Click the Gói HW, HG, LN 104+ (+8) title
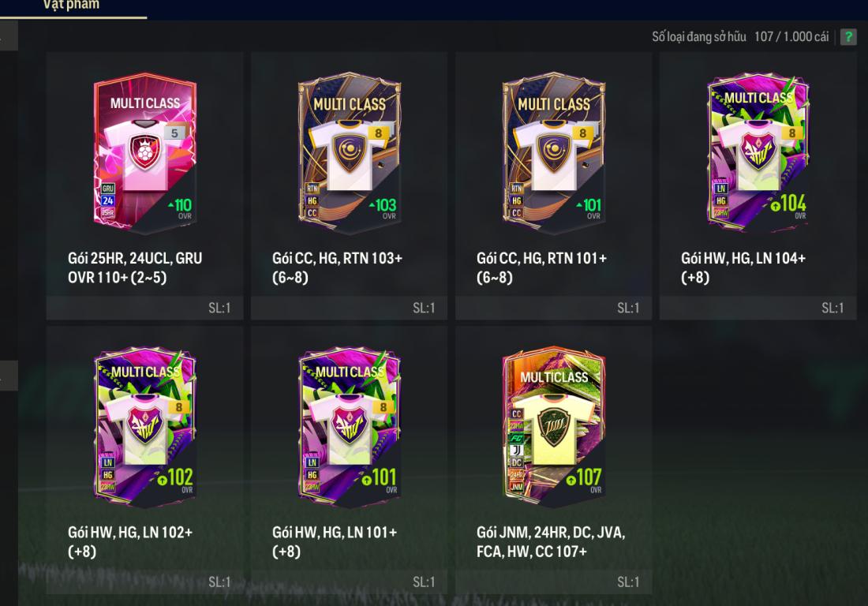Viewport: 868px width, 606px height. click(x=743, y=267)
